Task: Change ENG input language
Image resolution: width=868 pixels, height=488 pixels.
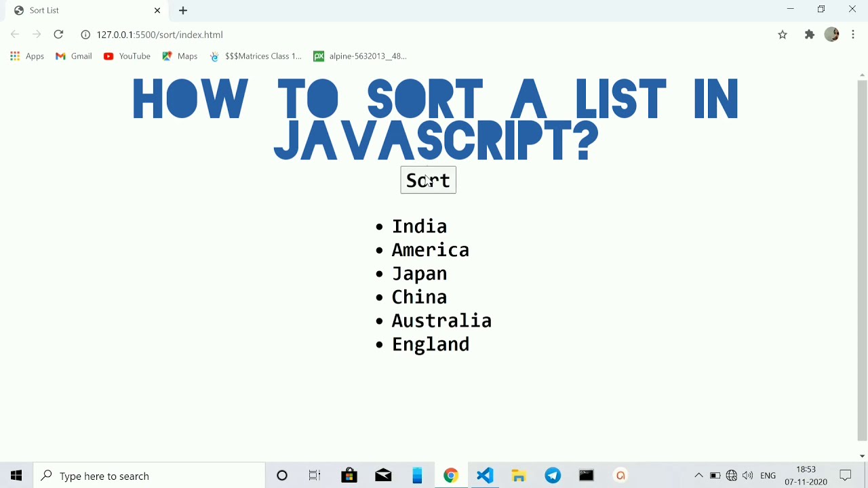Action: coord(768,476)
